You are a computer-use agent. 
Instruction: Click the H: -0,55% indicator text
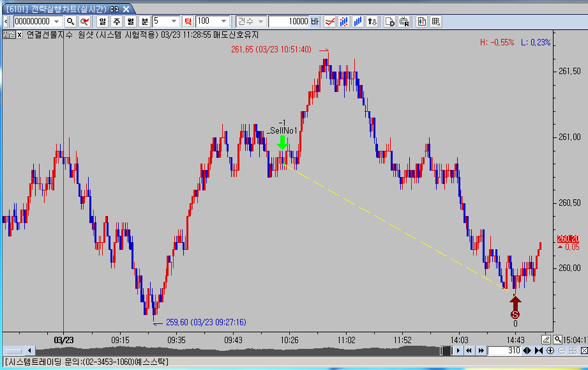497,42
